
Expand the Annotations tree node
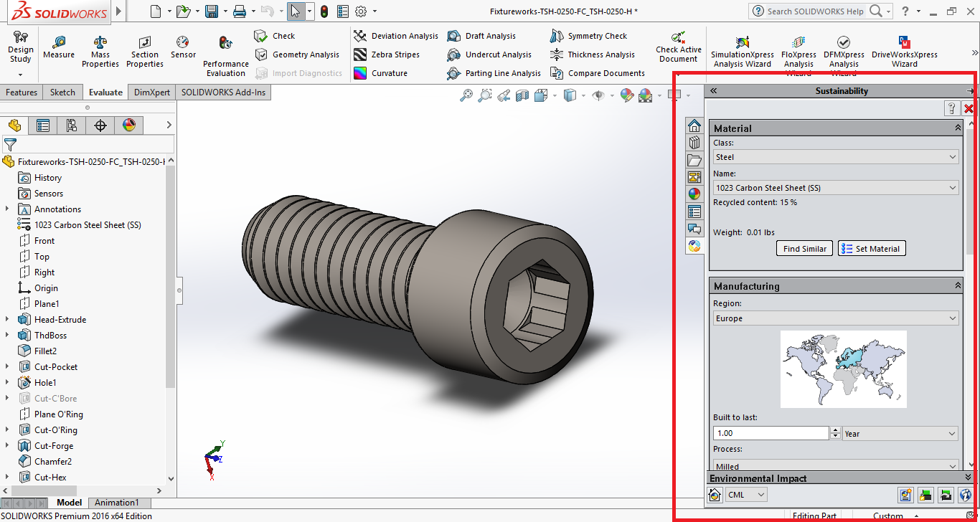[x=7, y=209]
